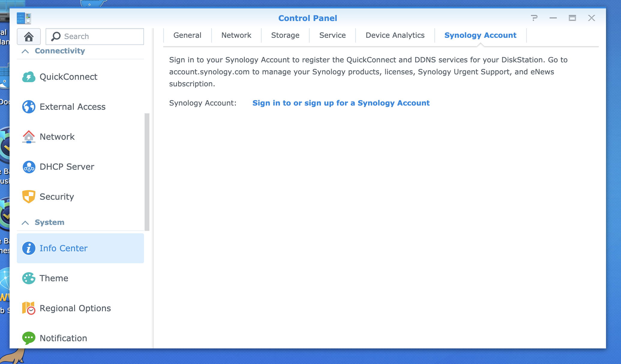Image resolution: width=621 pixels, height=364 pixels.
Task: Click the Theme settings icon
Action: [x=29, y=278]
